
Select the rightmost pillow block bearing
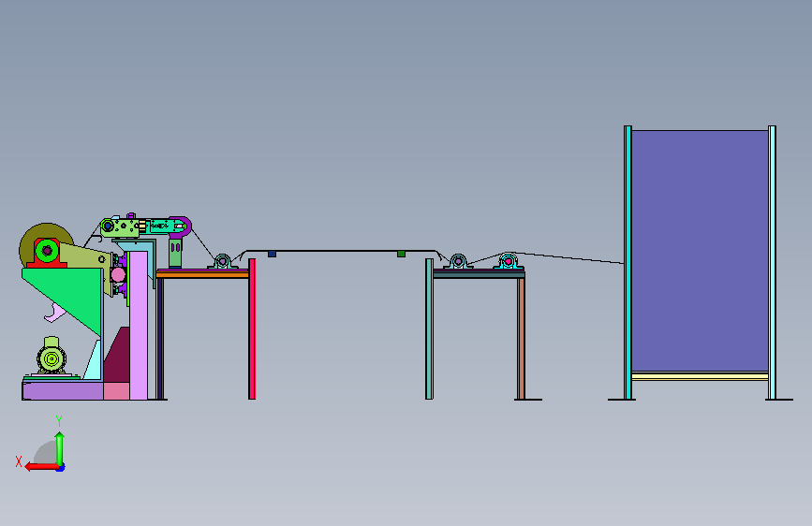(x=508, y=261)
